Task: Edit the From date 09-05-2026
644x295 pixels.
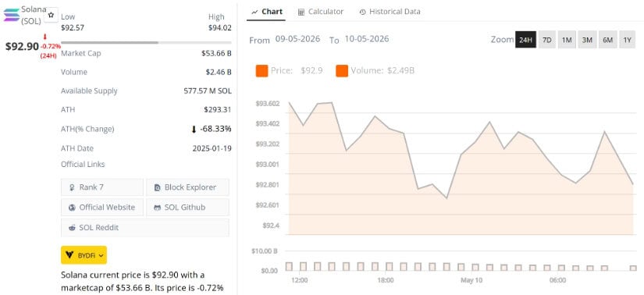Action: click(x=297, y=39)
